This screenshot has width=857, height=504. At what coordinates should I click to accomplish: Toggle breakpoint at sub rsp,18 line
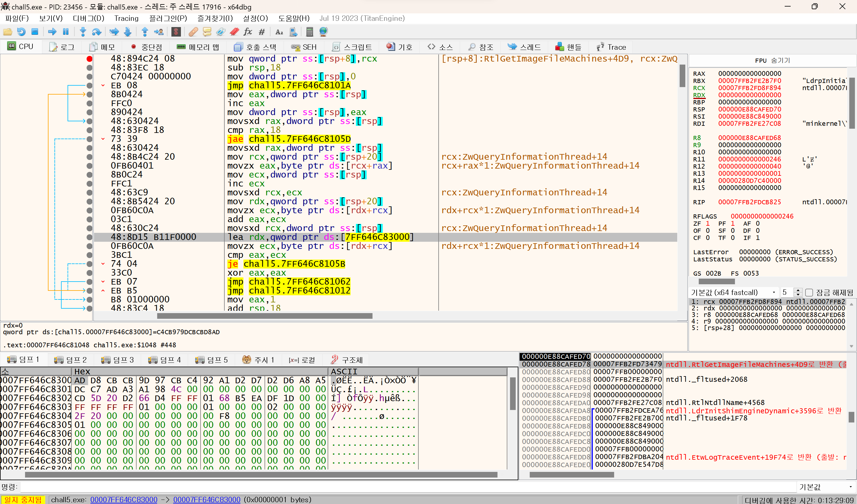point(90,67)
